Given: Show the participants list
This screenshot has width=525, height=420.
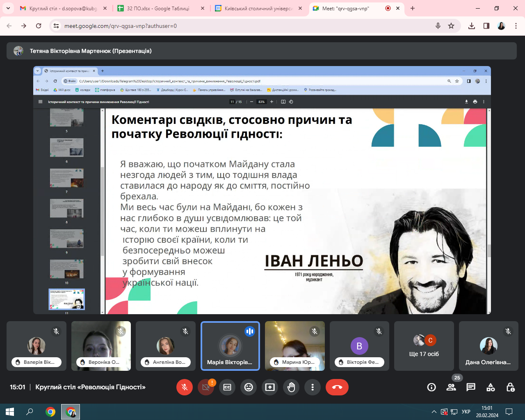Looking at the screenshot, I should (451, 387).
